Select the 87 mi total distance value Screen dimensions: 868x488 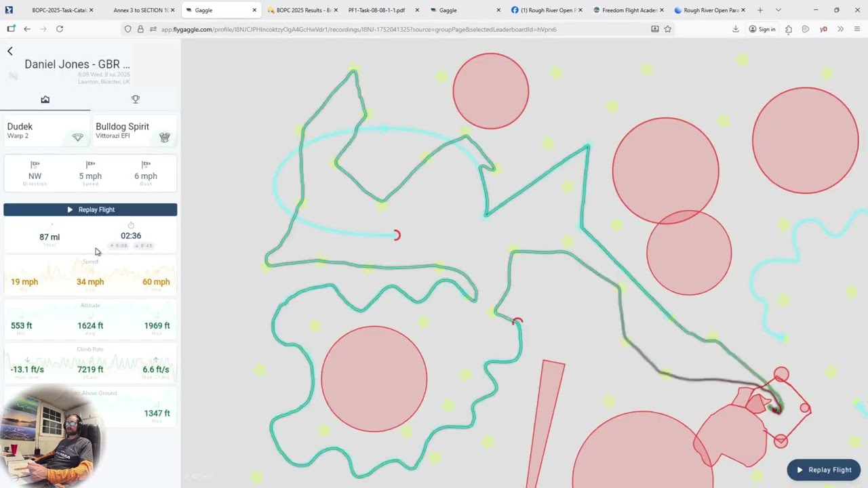pyautogui.click(x=50, y=237)
